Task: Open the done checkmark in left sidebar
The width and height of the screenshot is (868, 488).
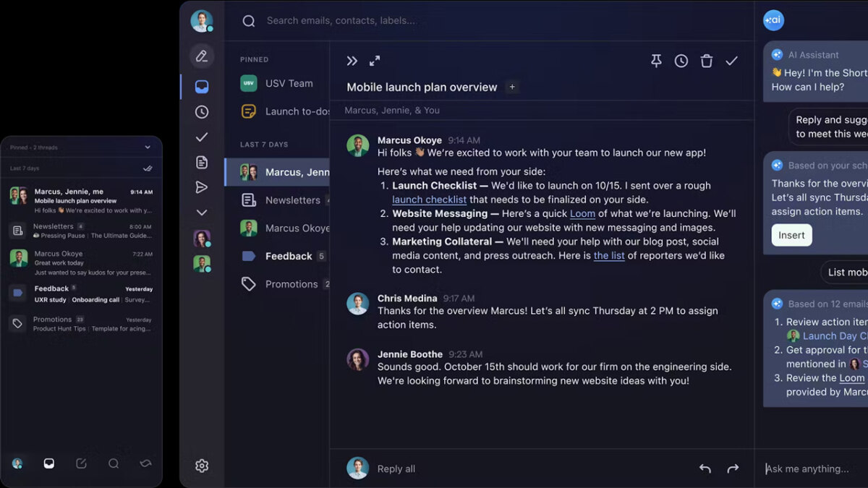Action: pyautogui.click(x=202, y=137)
